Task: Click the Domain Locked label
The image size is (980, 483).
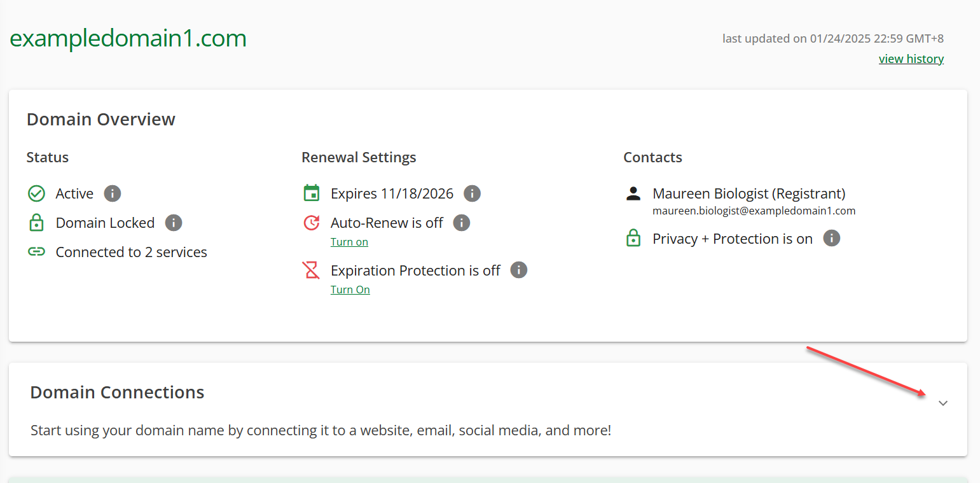Action: click(x=106, y=223)
